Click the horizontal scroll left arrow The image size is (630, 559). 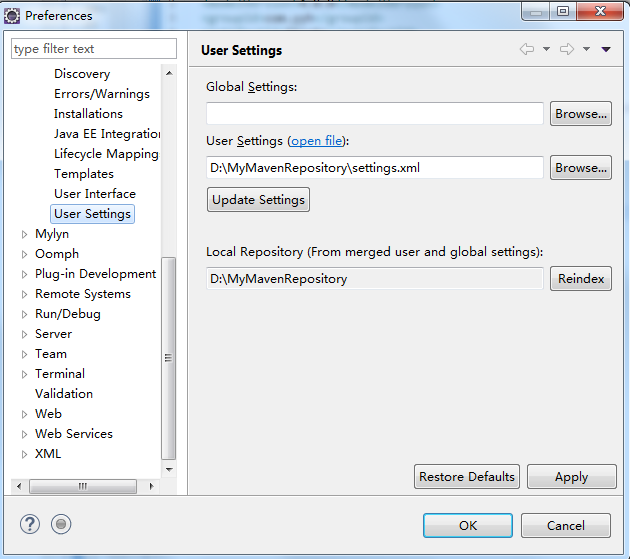click(x=19, y=486)
